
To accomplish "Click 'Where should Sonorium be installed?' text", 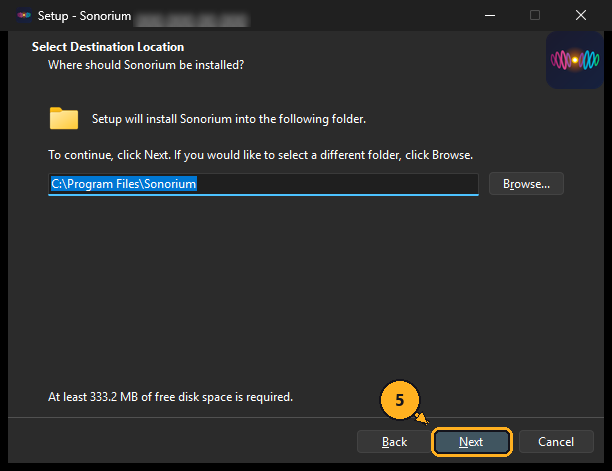I will click(x=146, y=65).
